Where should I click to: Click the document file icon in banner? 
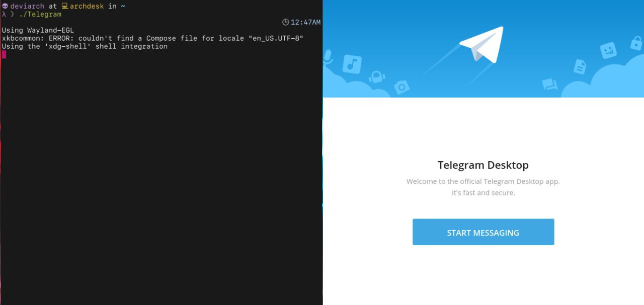580,66
